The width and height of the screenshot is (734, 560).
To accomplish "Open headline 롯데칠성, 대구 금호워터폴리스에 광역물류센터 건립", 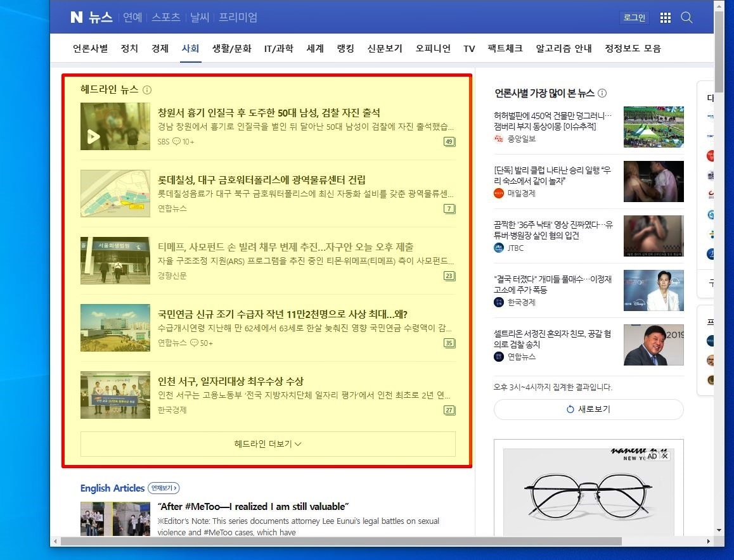I will [262, 180].
